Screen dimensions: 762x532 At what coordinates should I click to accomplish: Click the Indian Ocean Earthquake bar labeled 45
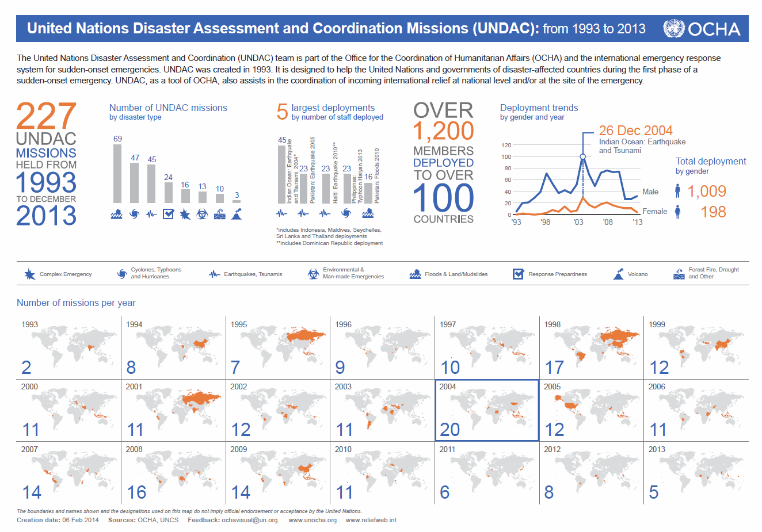pyautogui.click(x=281, y=174)
